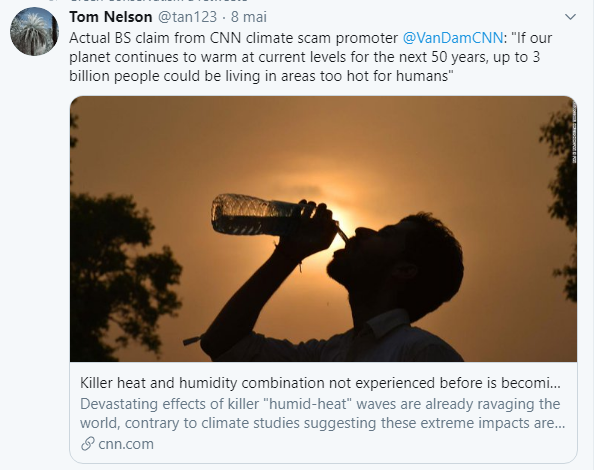Open Tom Nelson's profile avatar

[x=33, y=32]
